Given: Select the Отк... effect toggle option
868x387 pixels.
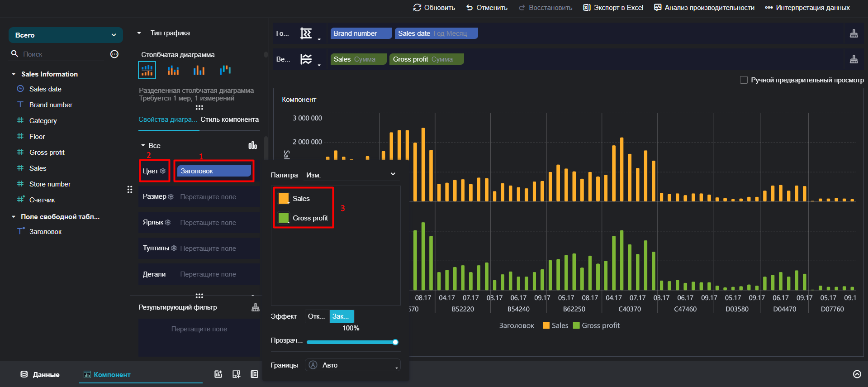Looking at the screenshot, I should coord(317,316).
